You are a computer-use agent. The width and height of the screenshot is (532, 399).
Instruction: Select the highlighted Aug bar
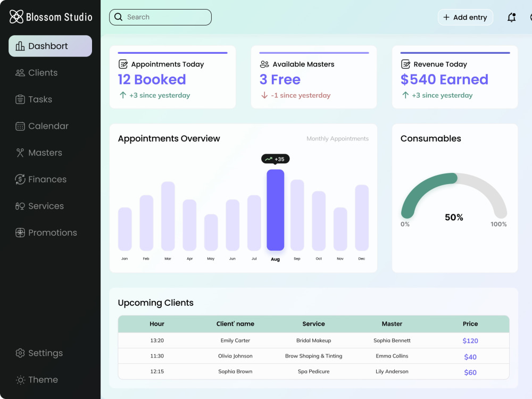(x=275, y=210)
